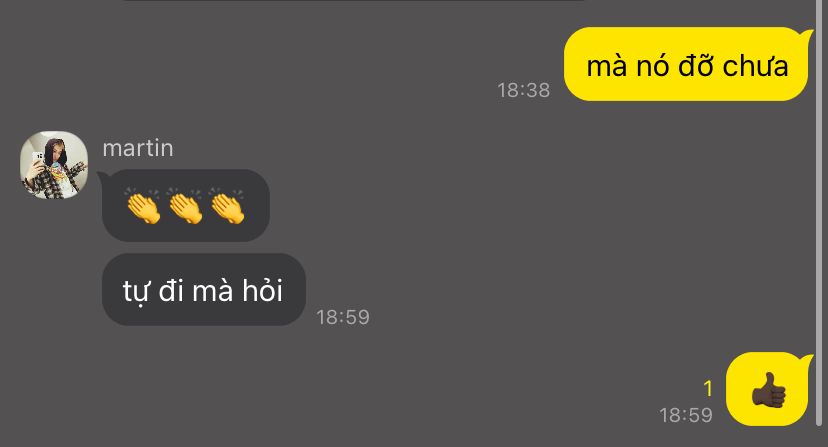Select the last clapping hands emoji

228,206
